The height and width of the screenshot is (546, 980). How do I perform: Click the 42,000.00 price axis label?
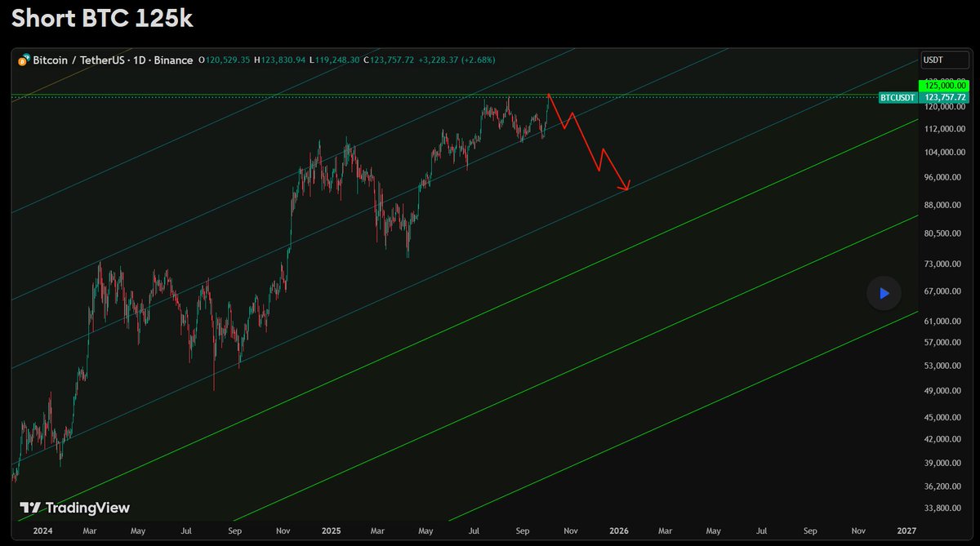943,439
